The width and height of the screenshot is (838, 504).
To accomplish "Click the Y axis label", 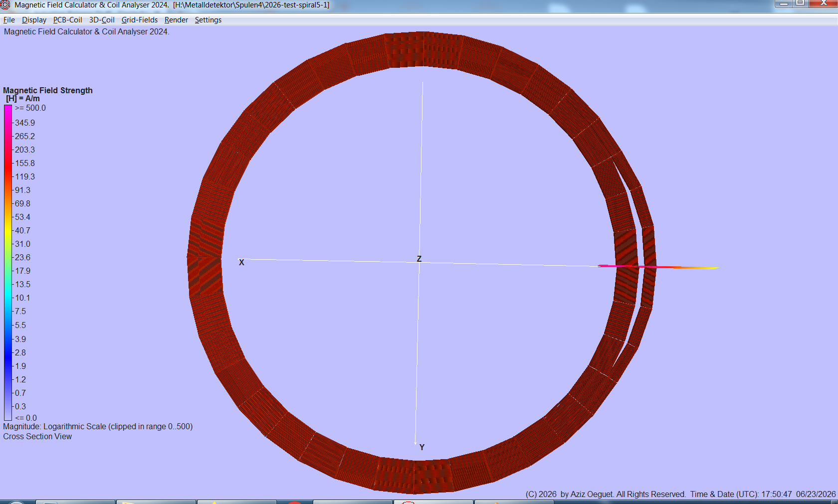I will coord(422,447).
